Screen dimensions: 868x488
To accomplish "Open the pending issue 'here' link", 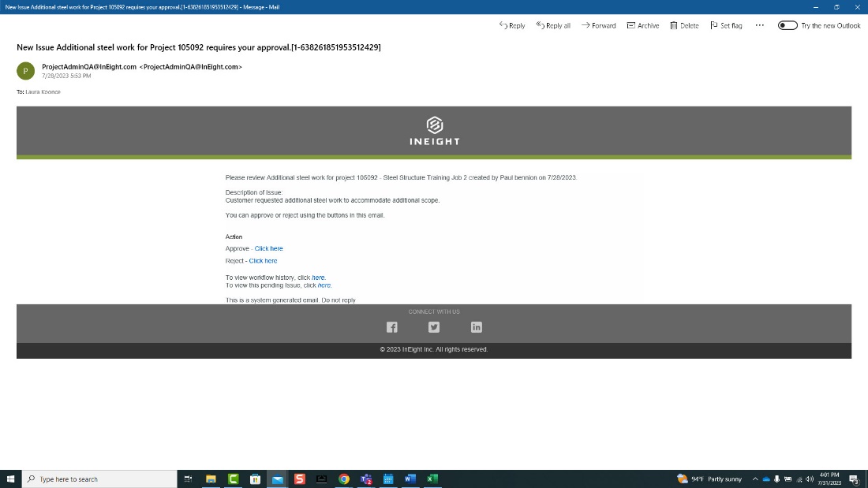I will (x=324, y=285).
